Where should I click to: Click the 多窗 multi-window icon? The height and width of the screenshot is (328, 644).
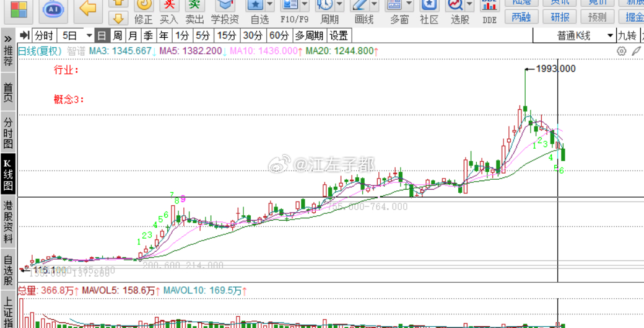[x=394, y=5]
